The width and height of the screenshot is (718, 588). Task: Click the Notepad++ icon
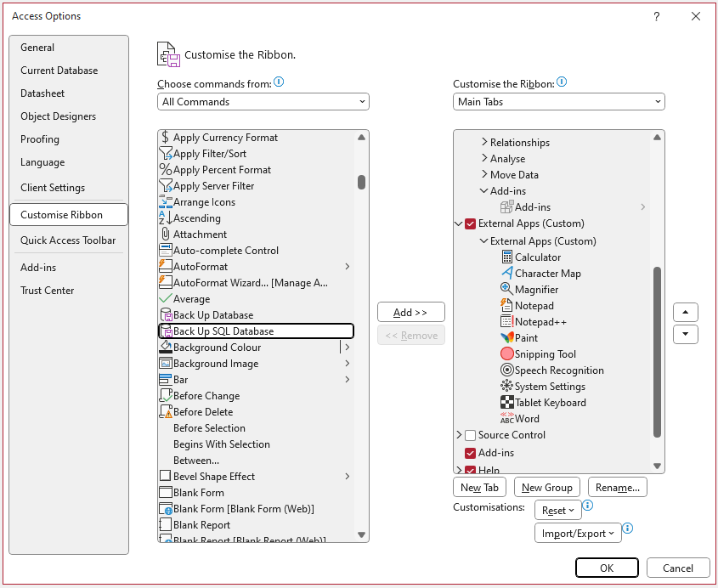point(507,321)
